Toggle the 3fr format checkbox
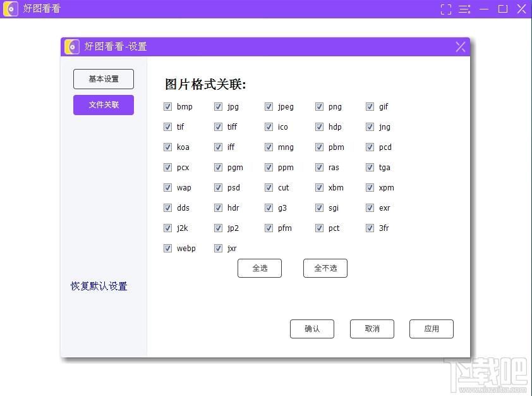The width and height of the screenshot is (532, 396). point(370,228)
